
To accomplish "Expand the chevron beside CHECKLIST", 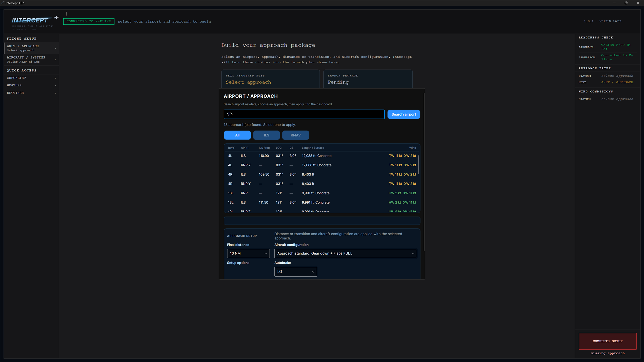I will [55, 78].
